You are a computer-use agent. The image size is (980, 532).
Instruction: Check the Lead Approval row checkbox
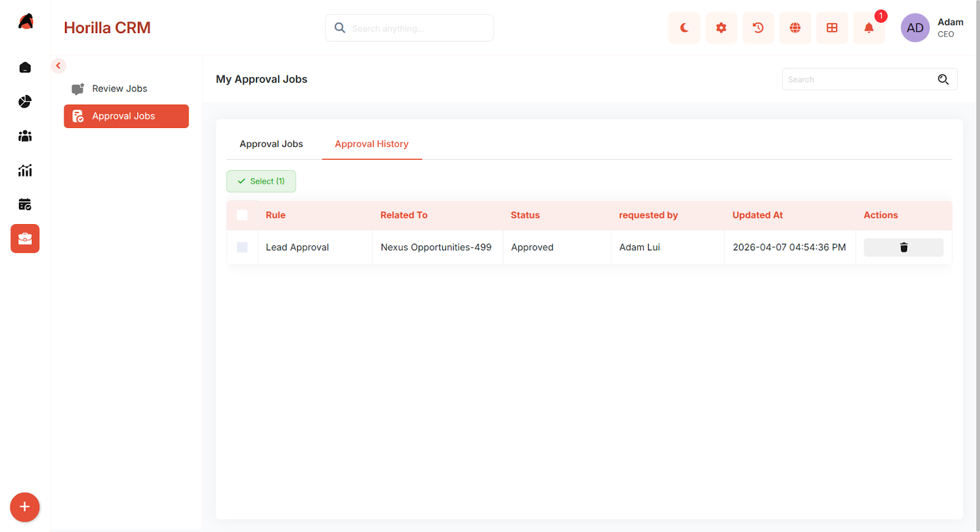tap(243, 247)
